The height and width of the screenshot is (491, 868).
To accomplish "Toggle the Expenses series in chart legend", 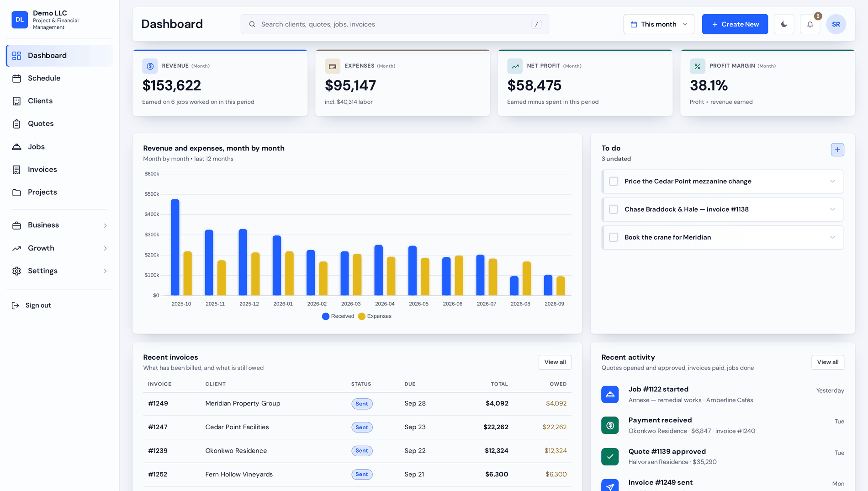I will (375, 316).
